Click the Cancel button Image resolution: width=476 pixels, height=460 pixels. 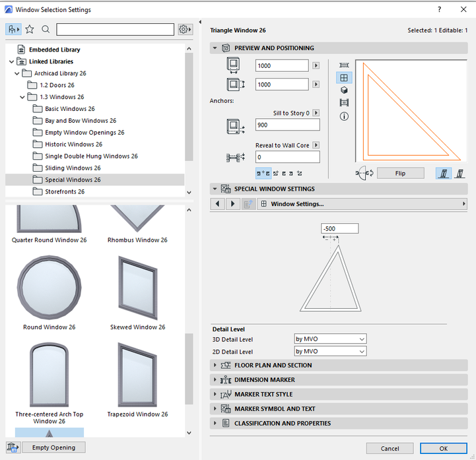point(390,449)
